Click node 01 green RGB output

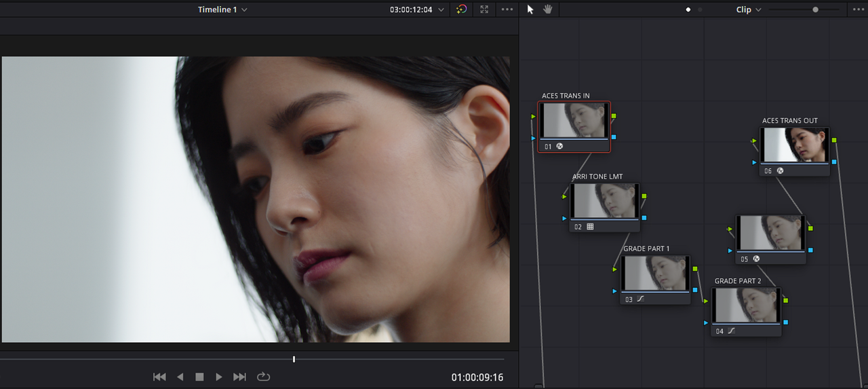point(614,116)
